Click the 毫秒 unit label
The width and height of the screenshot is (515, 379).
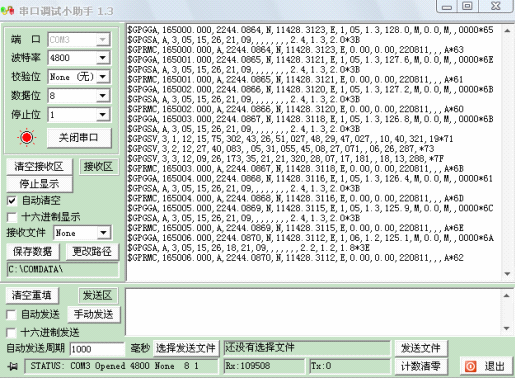(x=140, y=348)
